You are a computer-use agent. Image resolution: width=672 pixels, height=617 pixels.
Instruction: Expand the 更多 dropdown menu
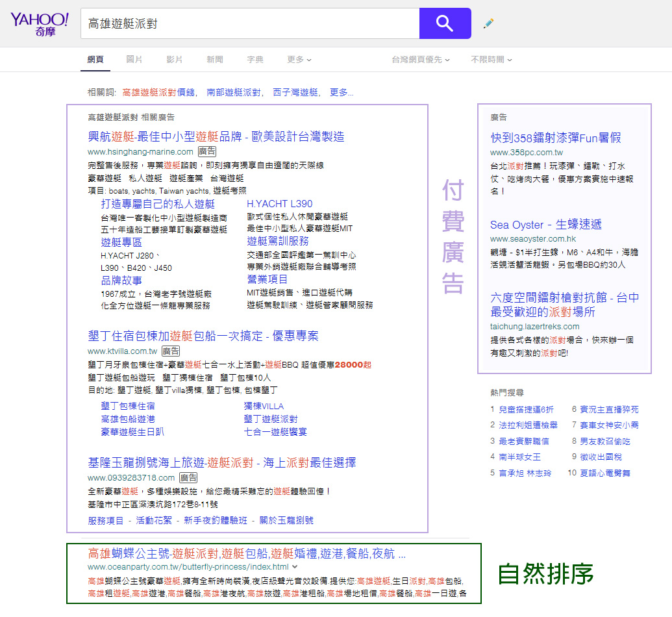click(x=299, y=60)
